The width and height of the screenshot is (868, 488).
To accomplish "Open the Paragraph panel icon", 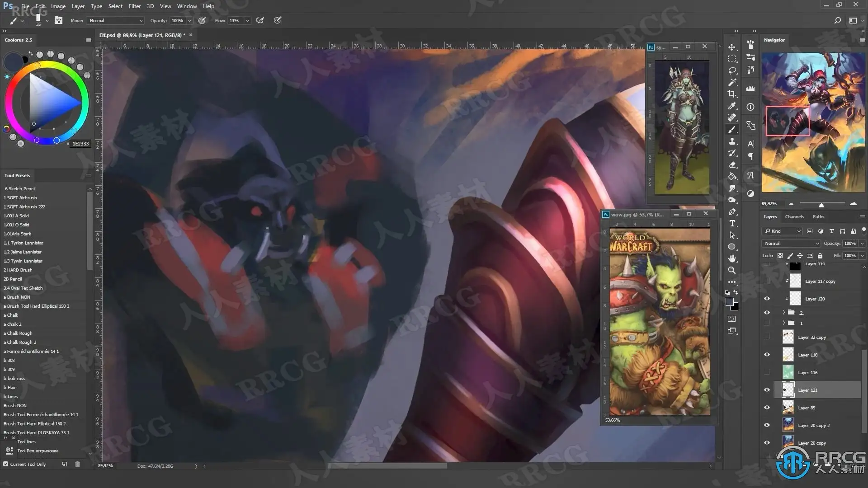I will point(750,156).
